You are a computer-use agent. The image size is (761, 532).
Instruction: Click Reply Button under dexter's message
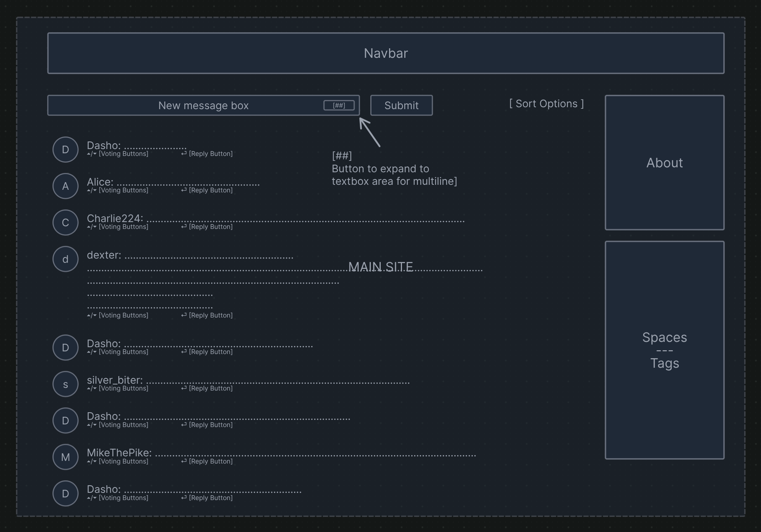[x=210, y=315]
